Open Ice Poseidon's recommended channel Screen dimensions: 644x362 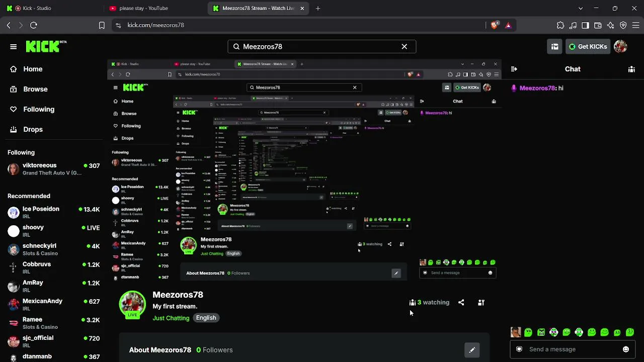(x=53, y=212)
